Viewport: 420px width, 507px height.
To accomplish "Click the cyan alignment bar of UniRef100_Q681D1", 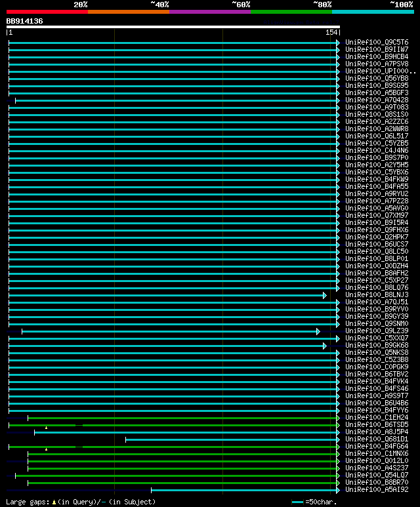I will tap(231, 439).
